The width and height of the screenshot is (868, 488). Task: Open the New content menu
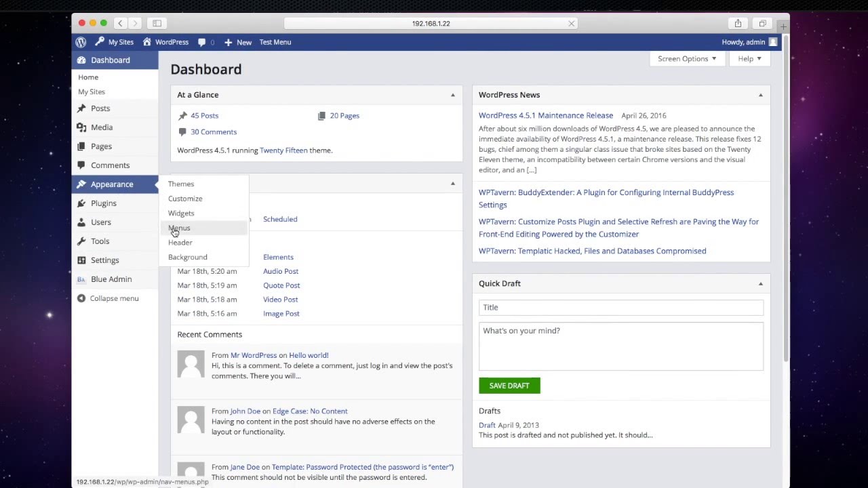pyautogui.click(x=238, y=42)
